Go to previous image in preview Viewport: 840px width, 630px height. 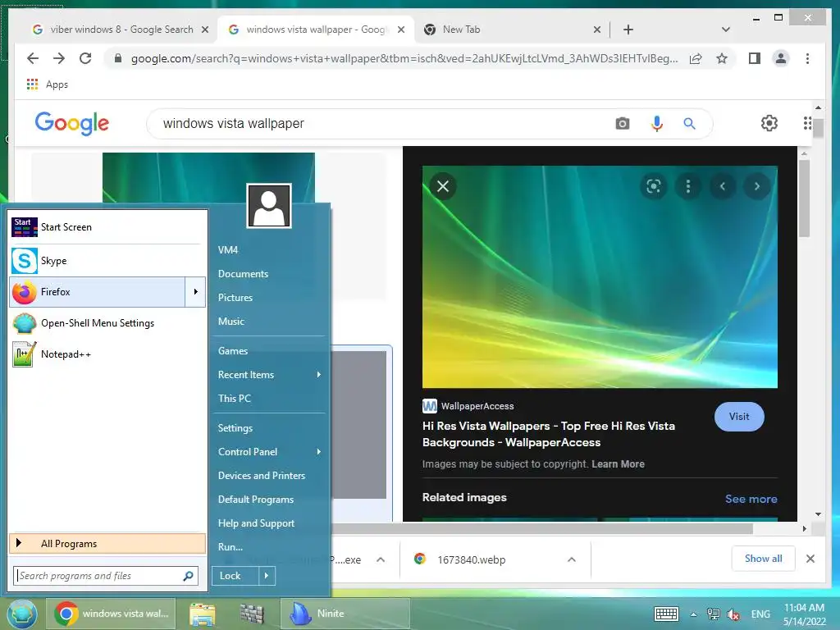coord(723,186)
